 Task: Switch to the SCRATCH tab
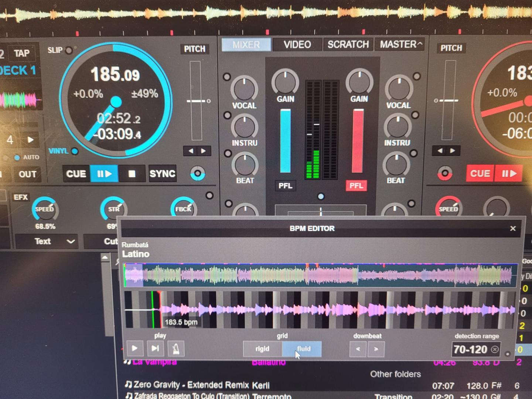(348, 45)
